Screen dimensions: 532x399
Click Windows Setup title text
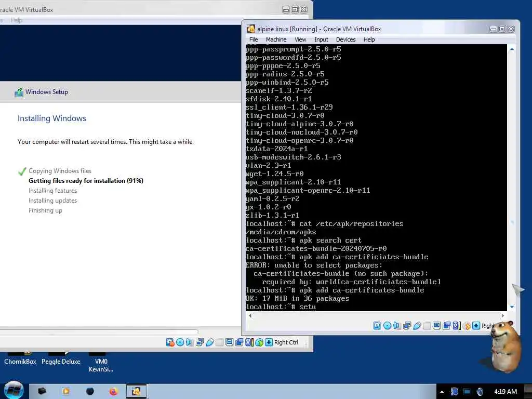click(x=46, y=92)
